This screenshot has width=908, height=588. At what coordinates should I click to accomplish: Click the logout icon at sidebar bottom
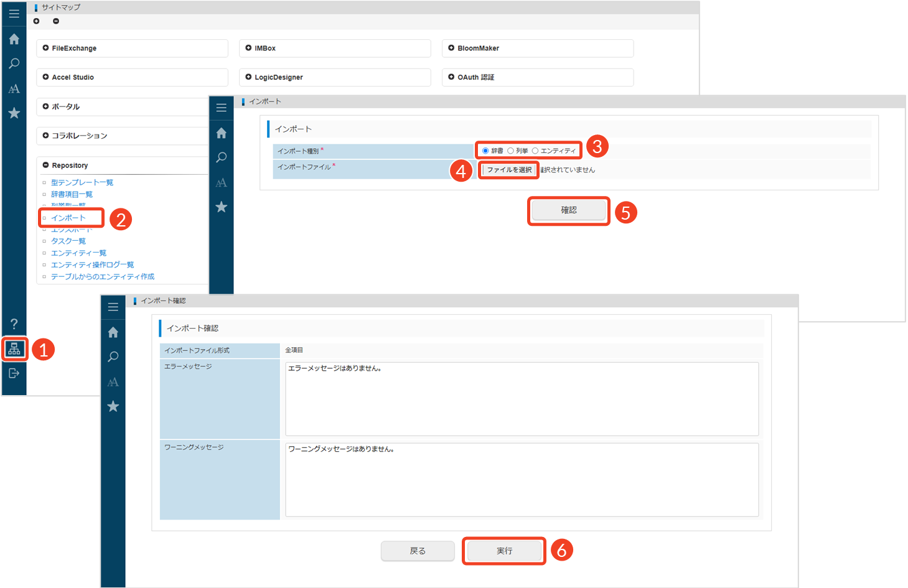point(14,373)
